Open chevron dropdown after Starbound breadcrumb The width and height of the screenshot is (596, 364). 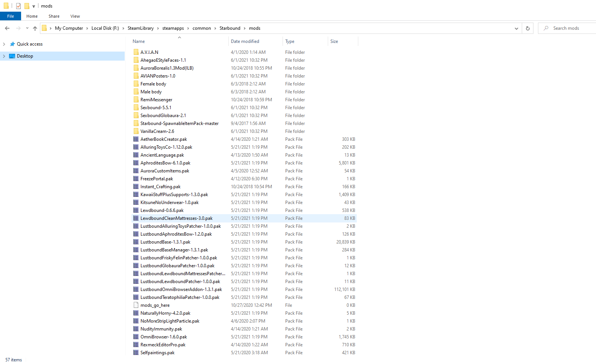[245, 28]
